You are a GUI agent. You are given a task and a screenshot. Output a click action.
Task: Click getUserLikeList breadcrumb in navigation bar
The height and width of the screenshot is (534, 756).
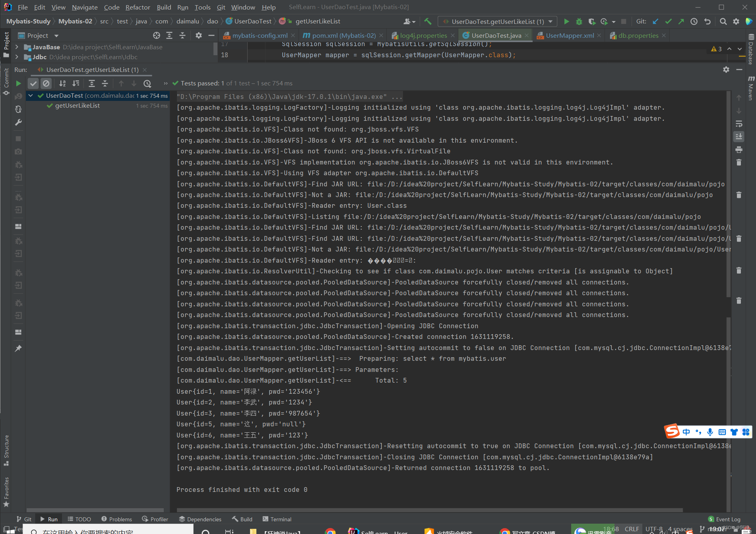point(318,21)
